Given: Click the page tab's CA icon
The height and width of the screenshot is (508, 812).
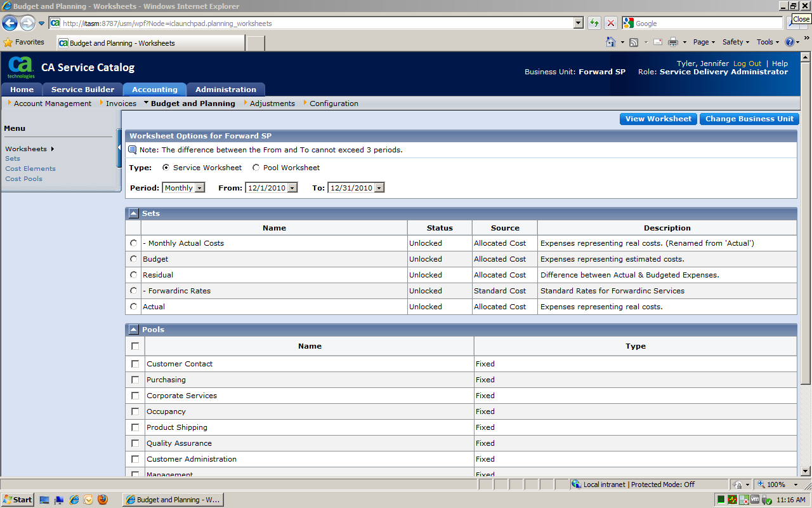Looking at the screenshot, I should (x=63, y=43).
